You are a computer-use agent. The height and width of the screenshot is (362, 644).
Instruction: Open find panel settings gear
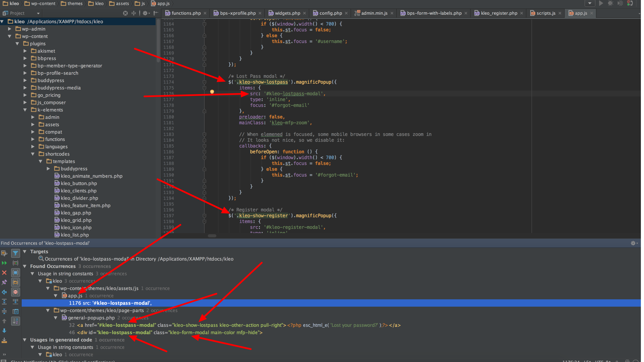[634, 243]
